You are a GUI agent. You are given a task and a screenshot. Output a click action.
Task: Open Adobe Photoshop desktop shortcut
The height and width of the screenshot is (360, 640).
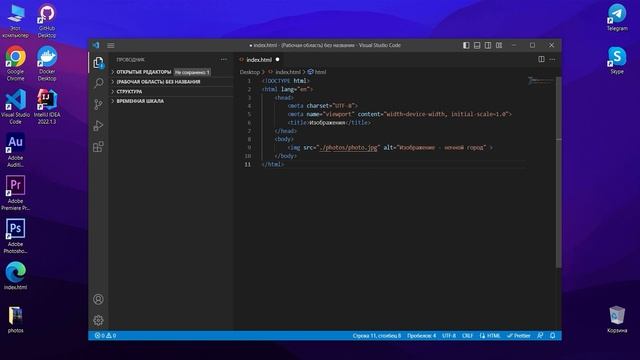click(16, 236)
